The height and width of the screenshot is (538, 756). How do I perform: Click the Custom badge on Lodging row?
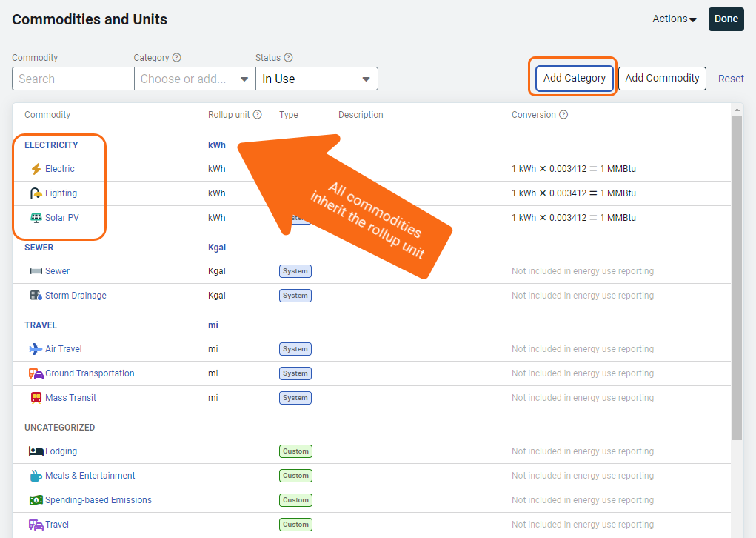295,451
